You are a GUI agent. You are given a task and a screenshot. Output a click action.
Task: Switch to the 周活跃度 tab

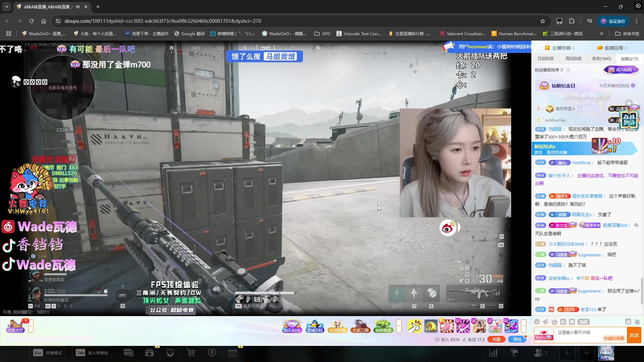click(573, 59)
